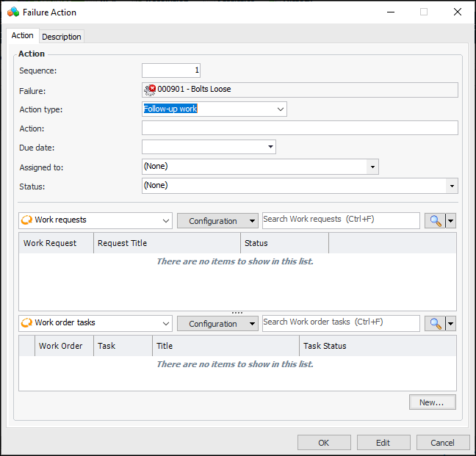Open the Assigned to dropdown

[x=373, y=167]
